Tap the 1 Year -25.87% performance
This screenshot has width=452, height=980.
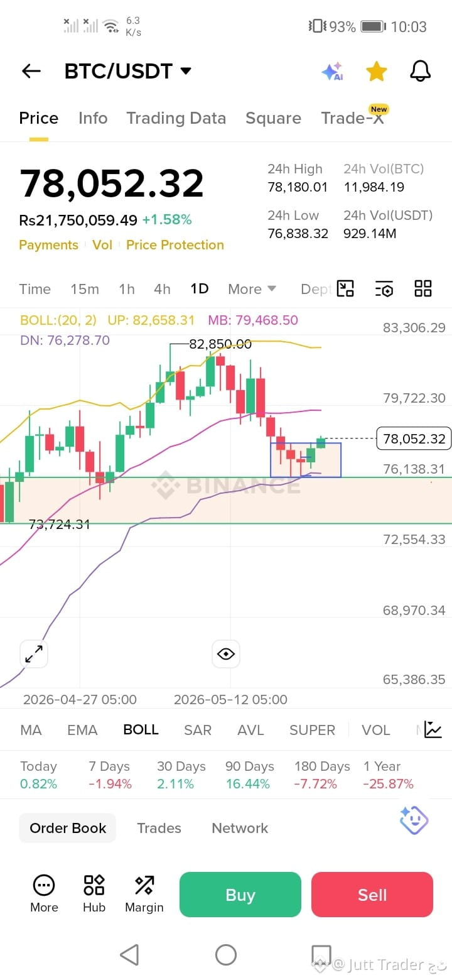[x=388, y=775]
